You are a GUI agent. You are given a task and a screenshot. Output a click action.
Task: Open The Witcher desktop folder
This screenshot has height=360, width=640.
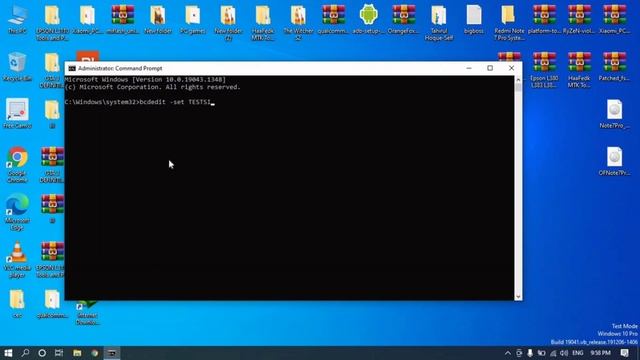coord(298,22)
